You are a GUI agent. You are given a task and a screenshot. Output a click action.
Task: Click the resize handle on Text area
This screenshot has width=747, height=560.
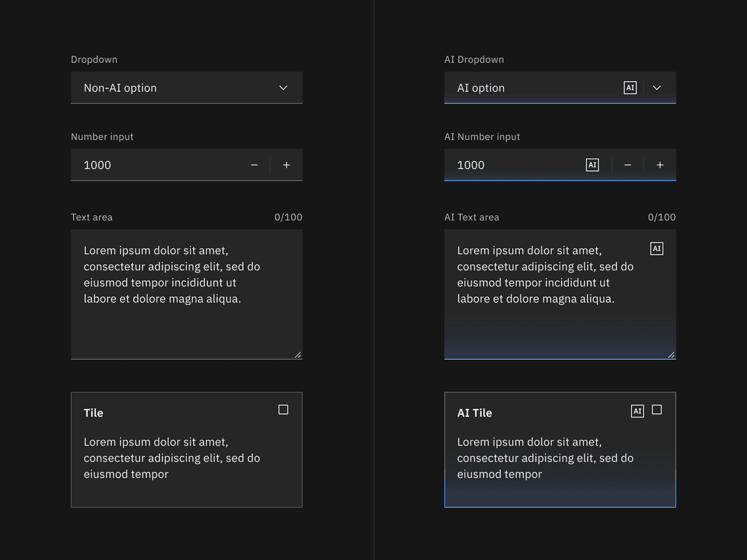click(298, 354)
